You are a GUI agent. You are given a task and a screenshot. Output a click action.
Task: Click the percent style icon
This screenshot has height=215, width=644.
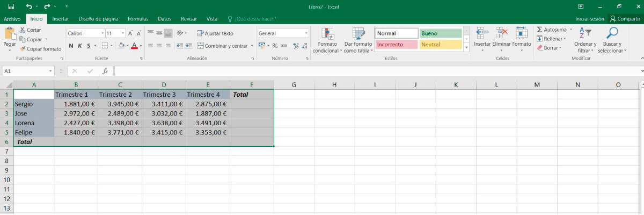[x=275, y=46]
